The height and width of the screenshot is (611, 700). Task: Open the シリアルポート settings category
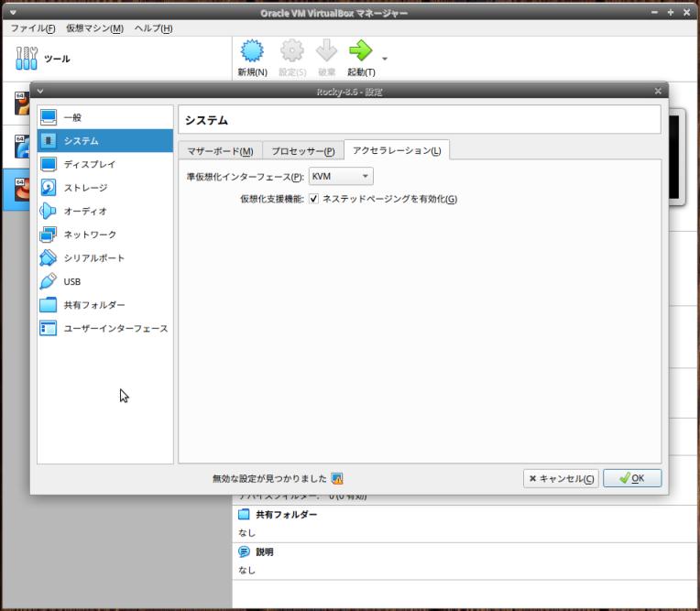pyautogui.click(x=105, y=258)
